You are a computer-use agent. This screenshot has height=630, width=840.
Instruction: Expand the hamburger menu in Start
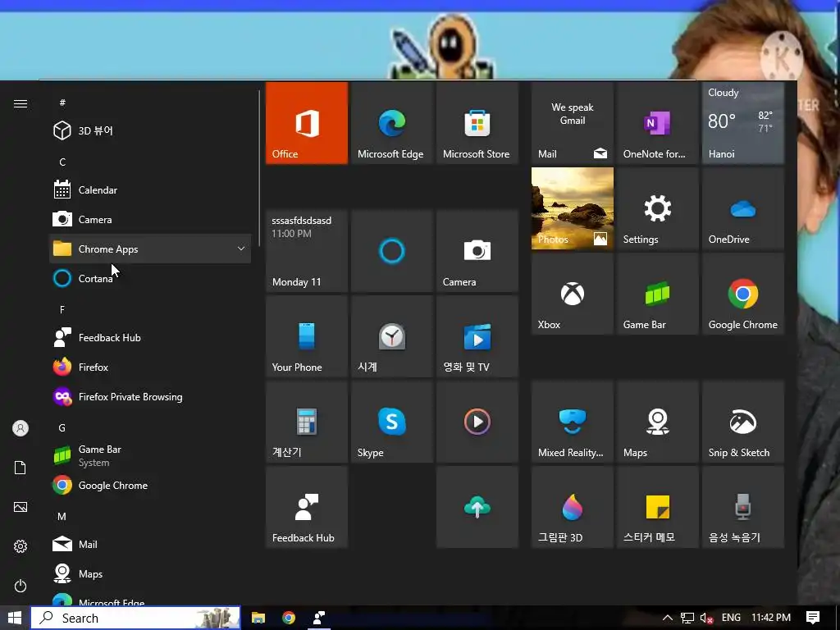click(21, 103)
